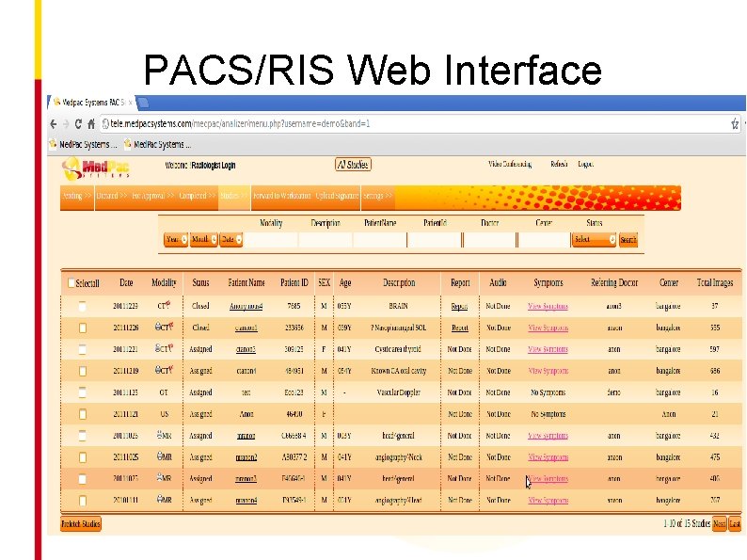Tick the checkbox for ctanon4 study
This screenshot has width=747, height=560.
pyautogui.click(x=83, y=371)
